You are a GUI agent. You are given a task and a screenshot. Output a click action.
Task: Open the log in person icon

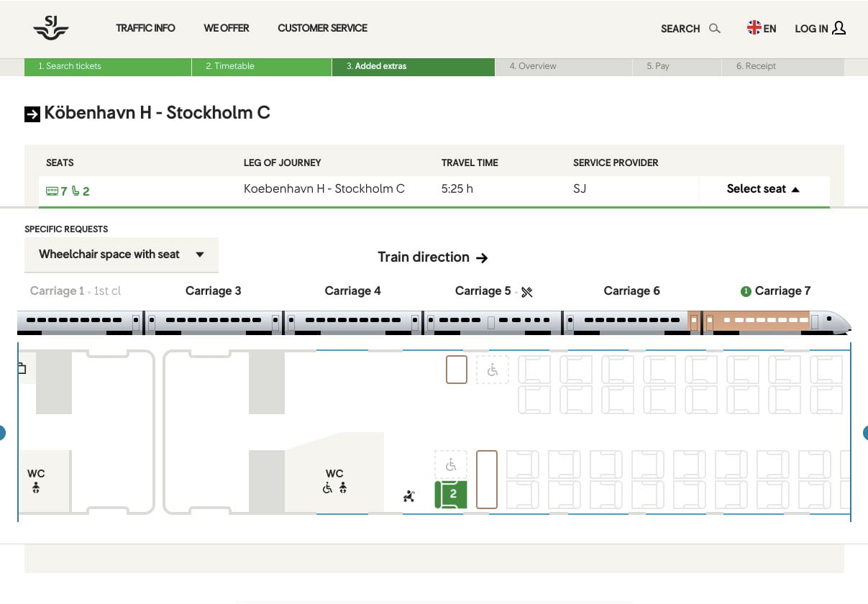coord(840,28)
